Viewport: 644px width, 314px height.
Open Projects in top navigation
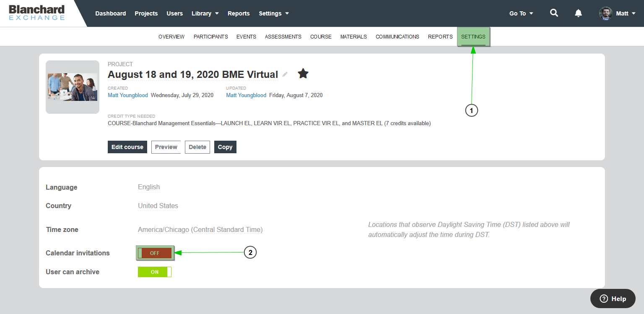point(146,13)
